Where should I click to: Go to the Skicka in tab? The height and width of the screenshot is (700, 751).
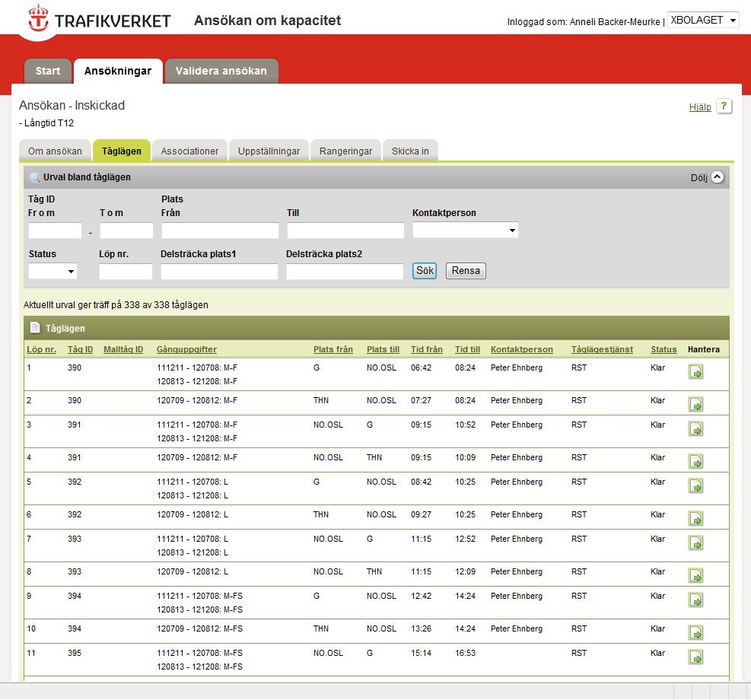pos(410,151)
